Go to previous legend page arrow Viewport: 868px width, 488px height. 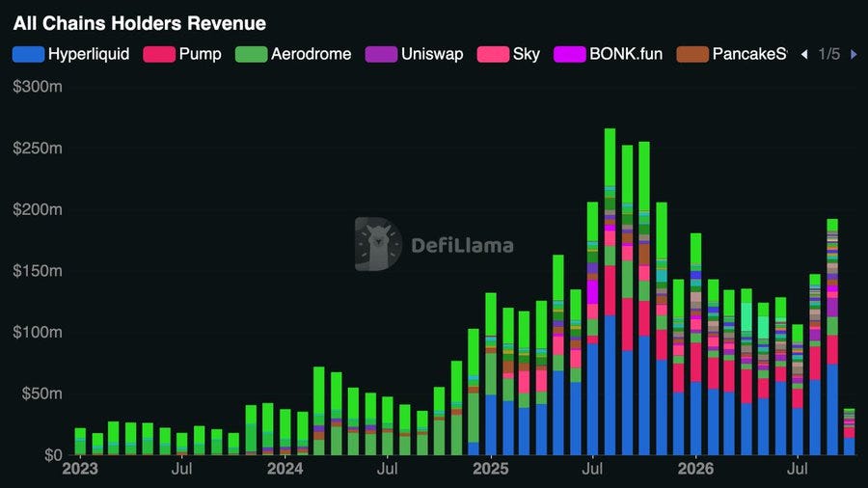tap(804, 54)
